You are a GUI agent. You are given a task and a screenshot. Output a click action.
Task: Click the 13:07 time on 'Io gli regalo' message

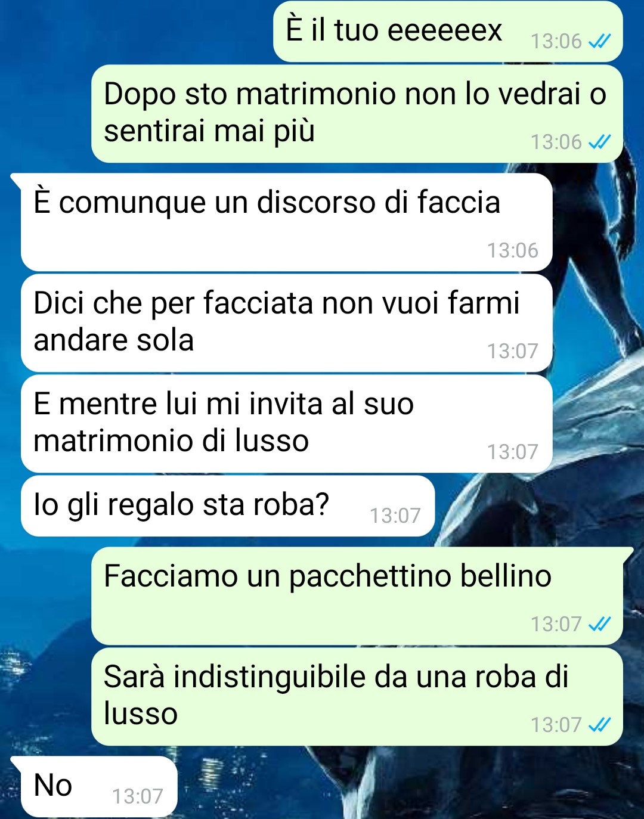point(395,516)
